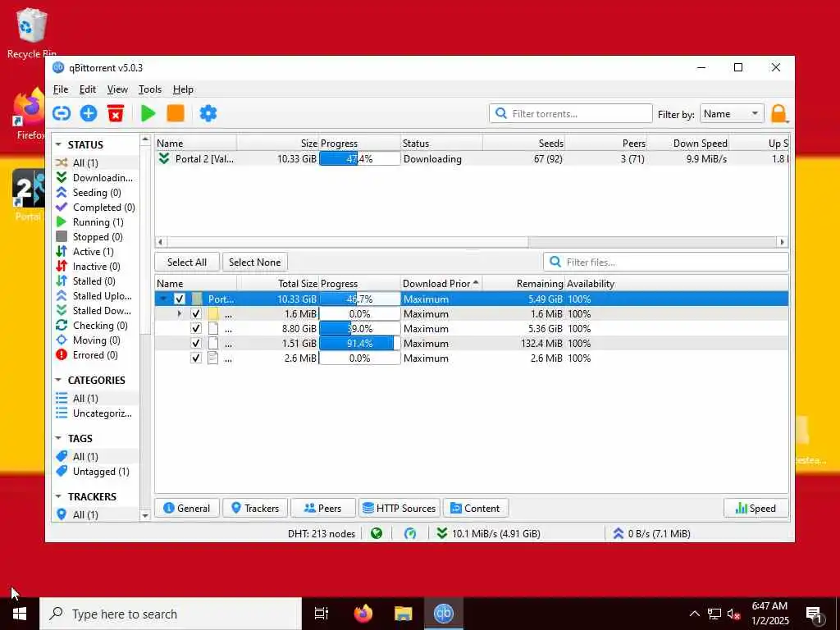Open the View menu
This screenshot has width=840, height=630.
pos(117,89)
